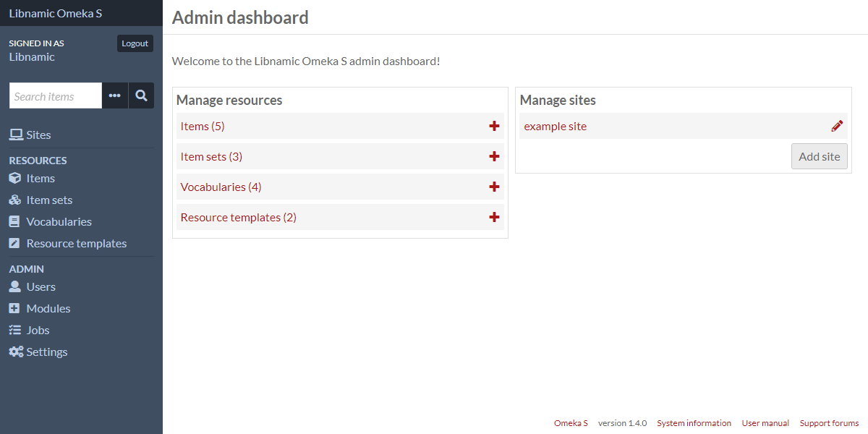Image resolution: width=868 pixels, height=434 pixels.
Task: Click the Item sets cubes icon
Action: 14,200
